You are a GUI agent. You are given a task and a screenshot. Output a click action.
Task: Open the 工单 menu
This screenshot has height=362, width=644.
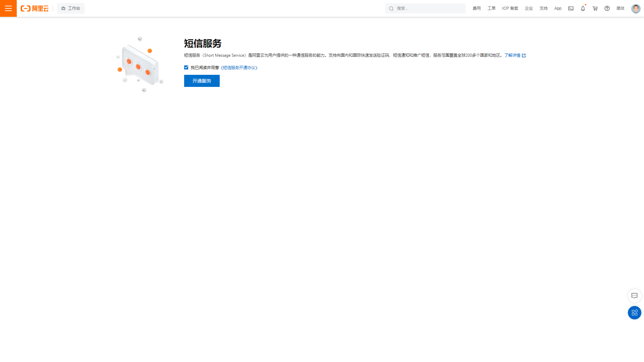click(491, 8)
